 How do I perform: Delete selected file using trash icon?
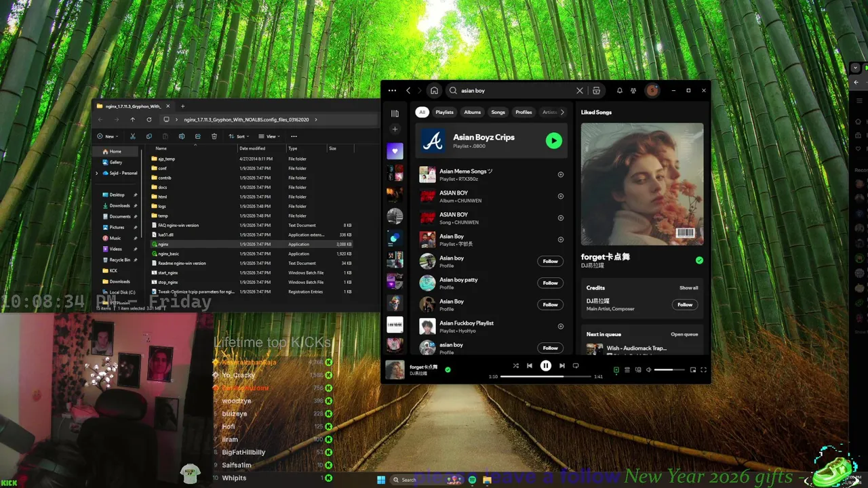click(x=214, y=136)
